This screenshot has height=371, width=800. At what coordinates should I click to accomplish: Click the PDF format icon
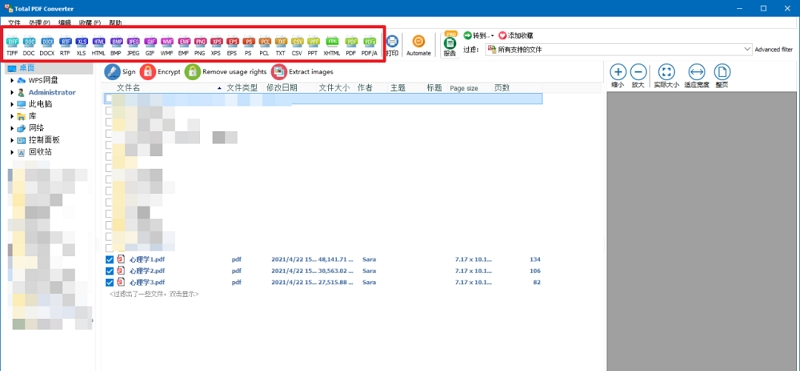point(351,45)
